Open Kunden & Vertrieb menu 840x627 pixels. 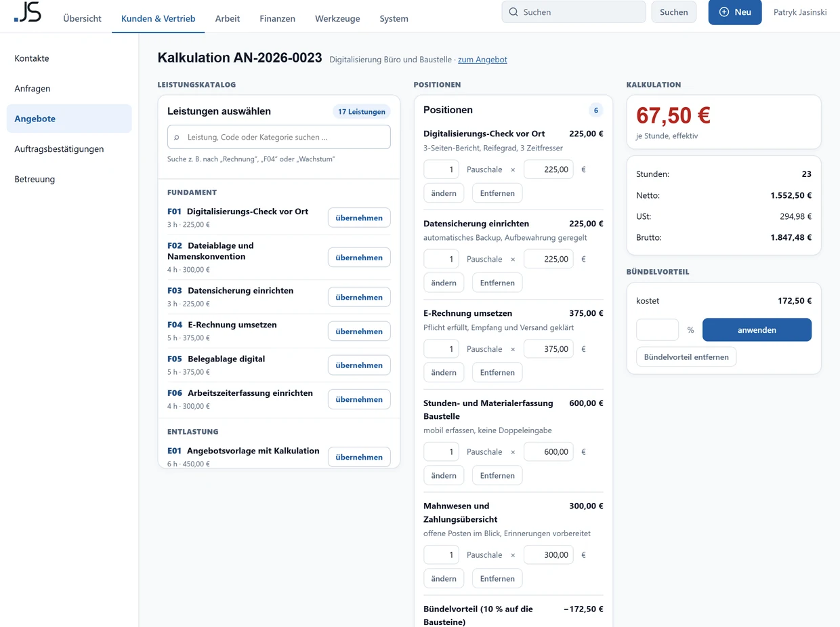[x=158, y=18]
